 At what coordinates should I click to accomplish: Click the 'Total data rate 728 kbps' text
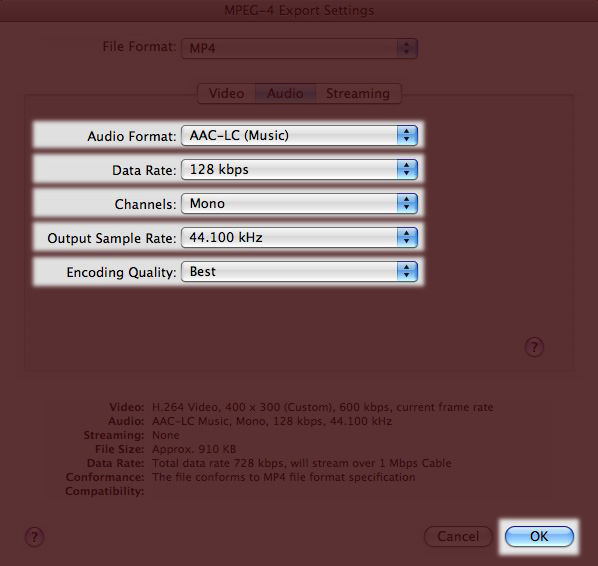coord(302,463)
